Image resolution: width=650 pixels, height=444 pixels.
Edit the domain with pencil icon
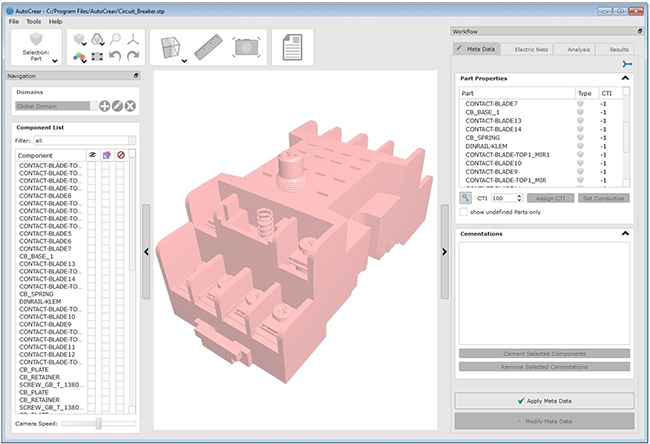click(x=117, y=106)
